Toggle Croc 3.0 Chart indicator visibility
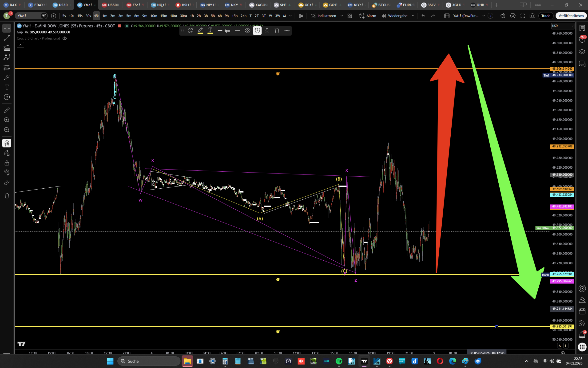Viewport: 588px width, 368px height. 64,38
